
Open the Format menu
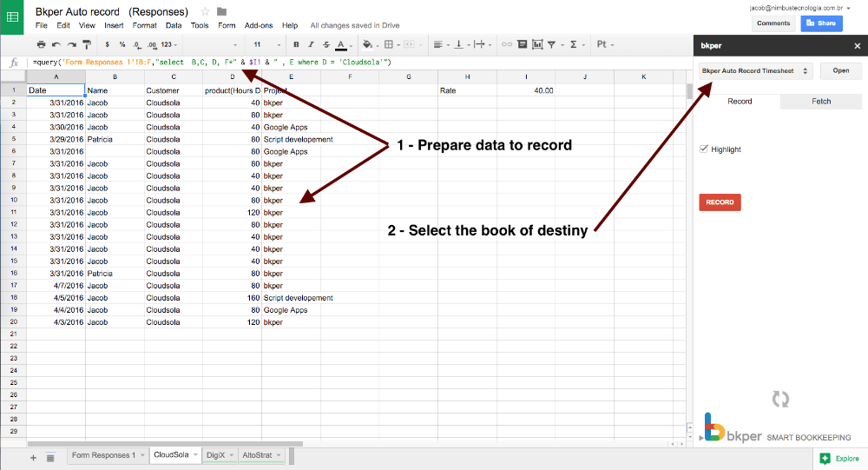pos(144,25)
